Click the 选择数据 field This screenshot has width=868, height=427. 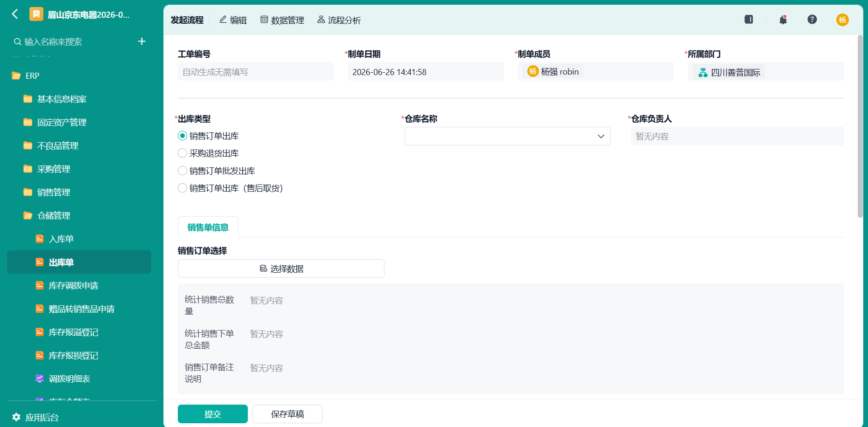281,269
